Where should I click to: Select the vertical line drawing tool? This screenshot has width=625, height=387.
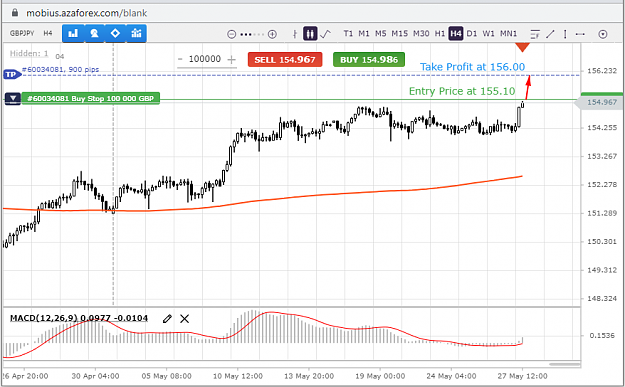[x=565, y=34]
